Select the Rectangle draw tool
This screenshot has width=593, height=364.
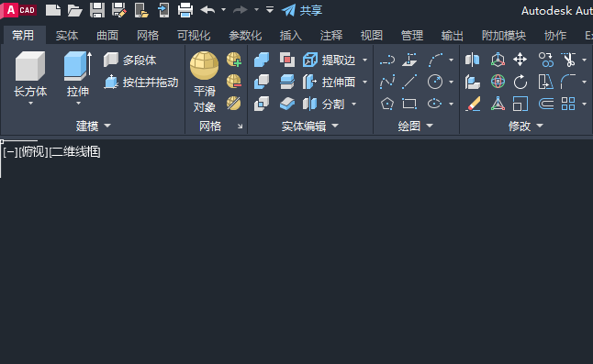[x=409, y=104]
